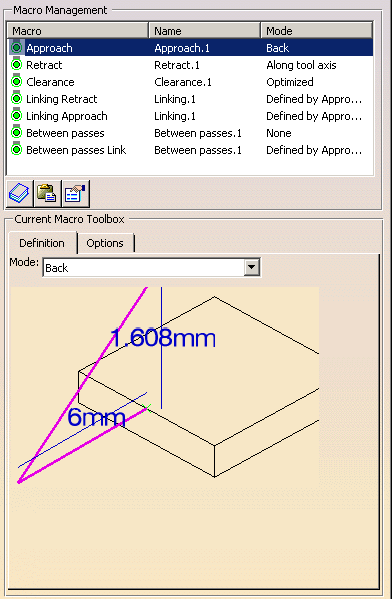
Task: Click the Mode combo box showing Back
Action: [151, 267]
